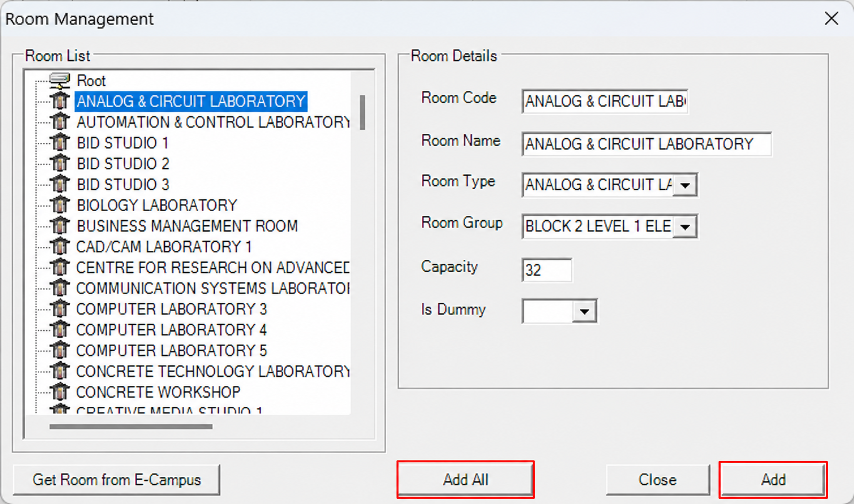Select BID STUDIO 2 label
The width and height of the screenshot is (854, 504).
pos(123,164)
